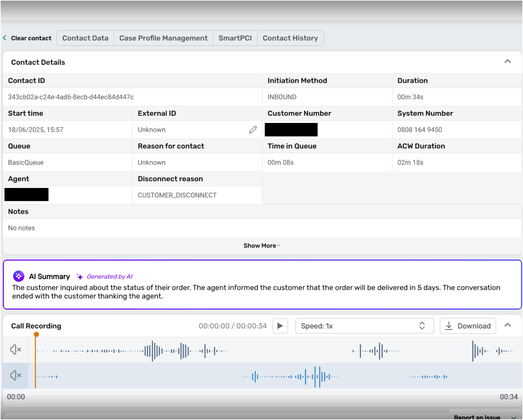Go to the Contact History tab
523x420 pixels.
click(x=290, y=38)
